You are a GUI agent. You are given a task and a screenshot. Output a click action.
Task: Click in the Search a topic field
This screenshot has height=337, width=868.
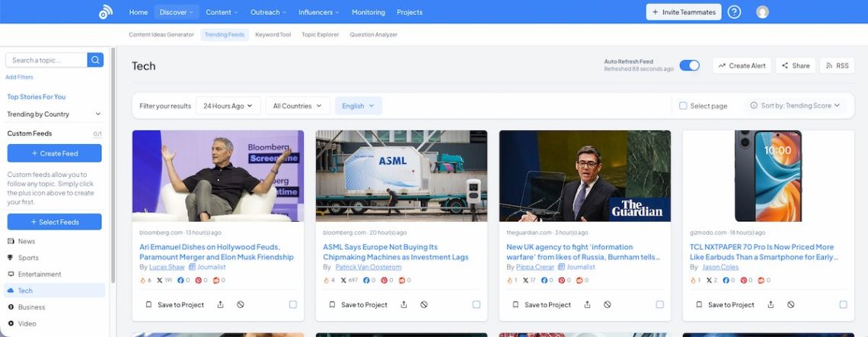[x=46, y=60]
